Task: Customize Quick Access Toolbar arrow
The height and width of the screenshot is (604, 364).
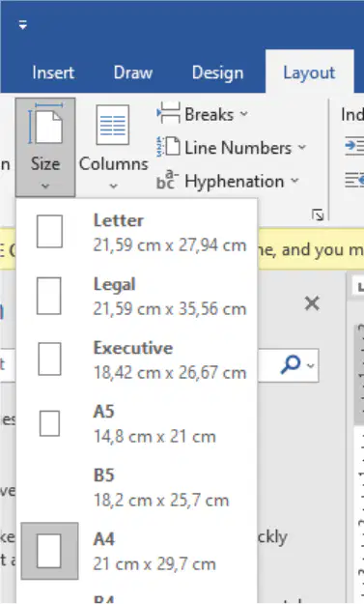Action: pyautogui.click(x=23, y=25)
